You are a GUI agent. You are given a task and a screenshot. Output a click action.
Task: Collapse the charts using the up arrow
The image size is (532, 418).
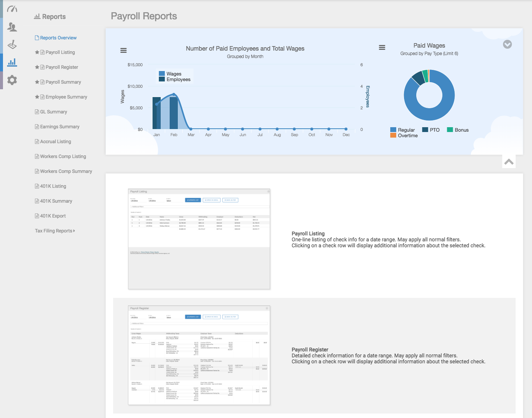click(509, 161)
